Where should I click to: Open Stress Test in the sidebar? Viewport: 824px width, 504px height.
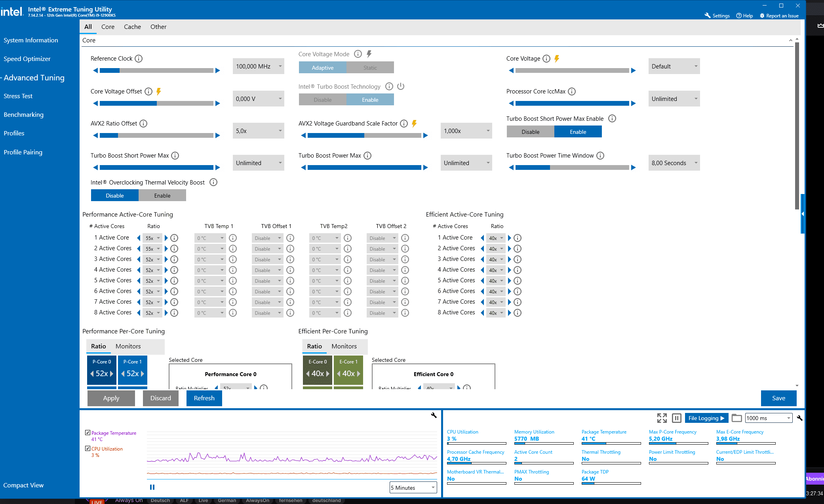coord(18,96)
